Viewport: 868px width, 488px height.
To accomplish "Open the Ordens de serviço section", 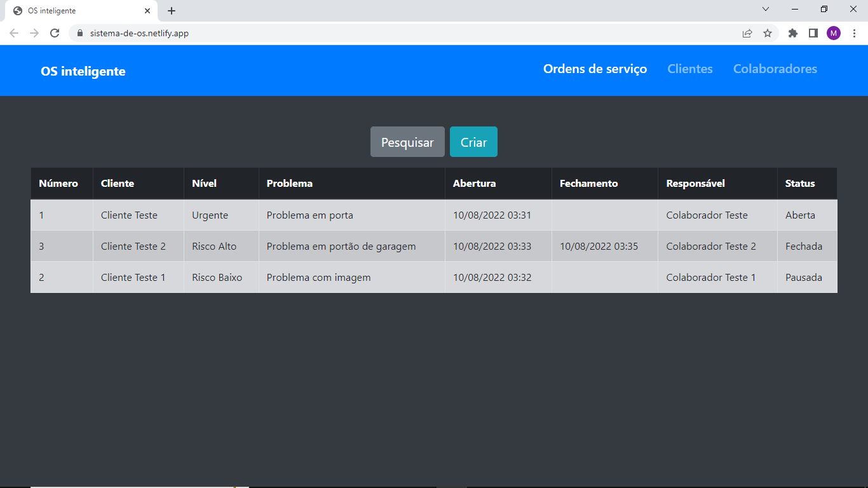I will click(595, 69).
